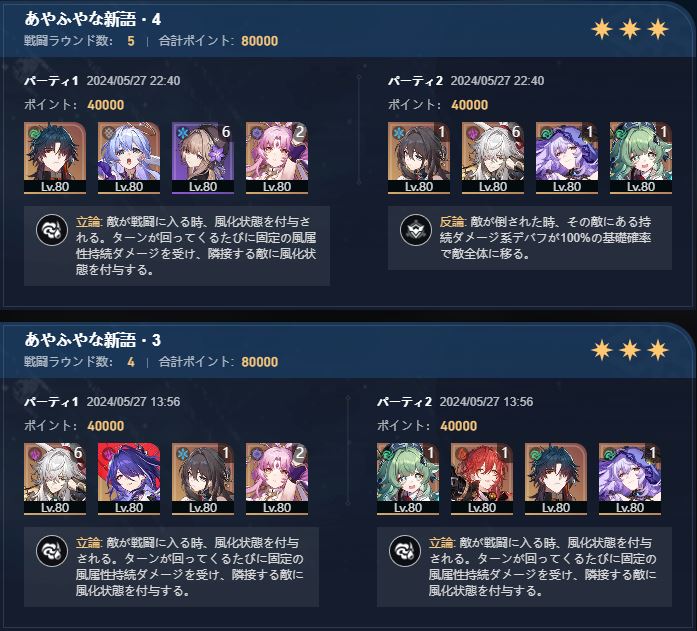Select the blue-haired character in stage 4 party 1

129,158
